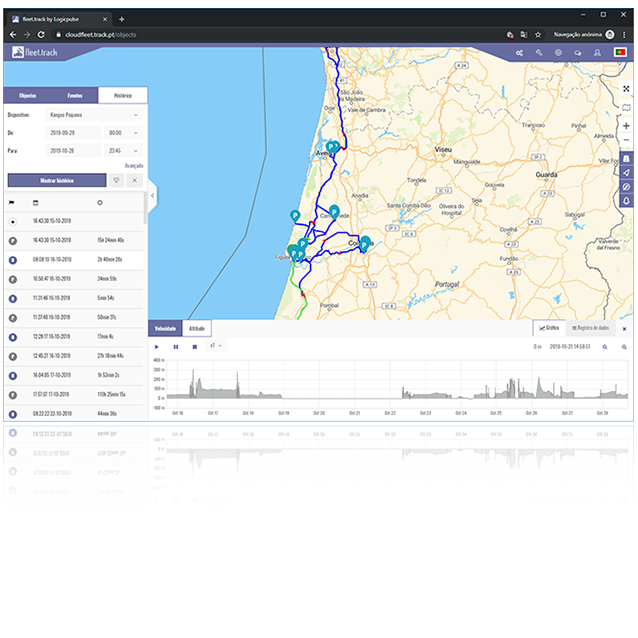638x638 pixels.
Task: Switch to the Objectos tab
Action: point(28,96)
